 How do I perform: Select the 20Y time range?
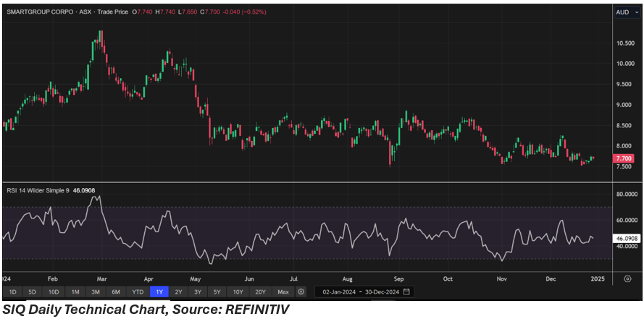(x=260, y=292)
